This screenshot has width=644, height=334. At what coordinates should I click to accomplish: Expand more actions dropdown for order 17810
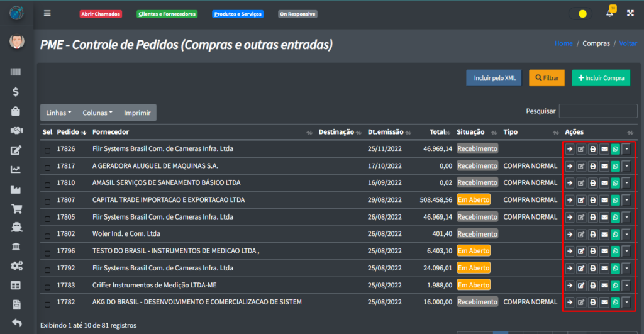(627, 183)
